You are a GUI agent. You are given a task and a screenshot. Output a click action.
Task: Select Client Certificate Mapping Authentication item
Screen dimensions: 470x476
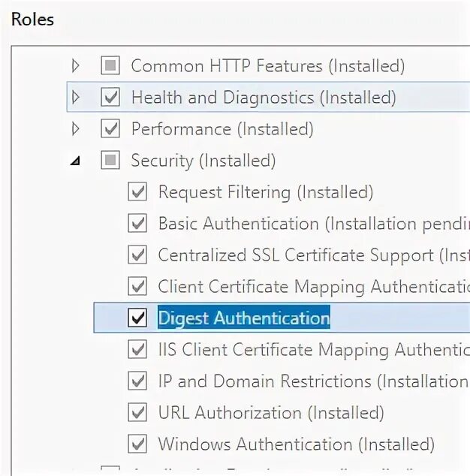[308, 287]
